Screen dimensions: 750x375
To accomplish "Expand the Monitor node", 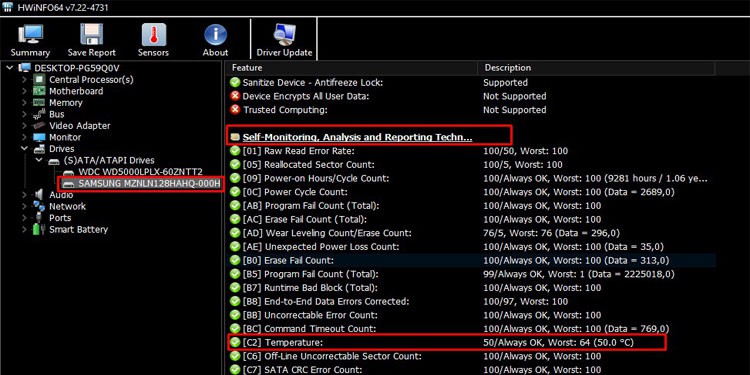I will coord(24,137).
